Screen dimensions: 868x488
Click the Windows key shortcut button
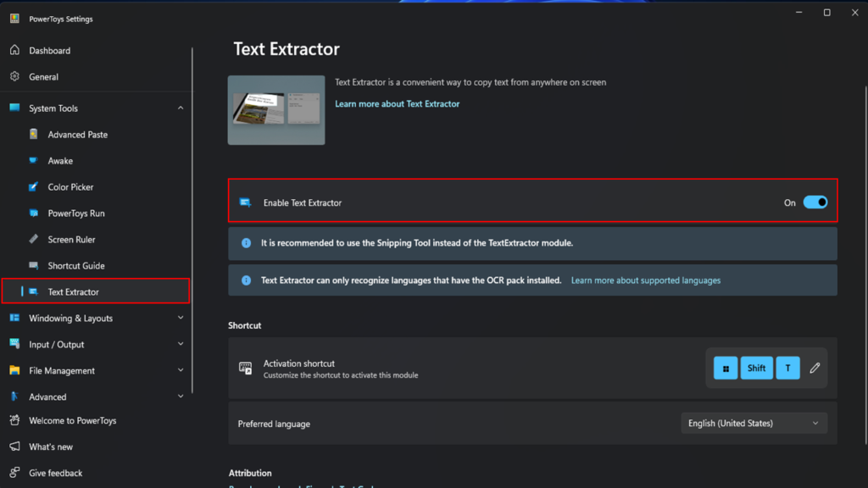(726, 368)
